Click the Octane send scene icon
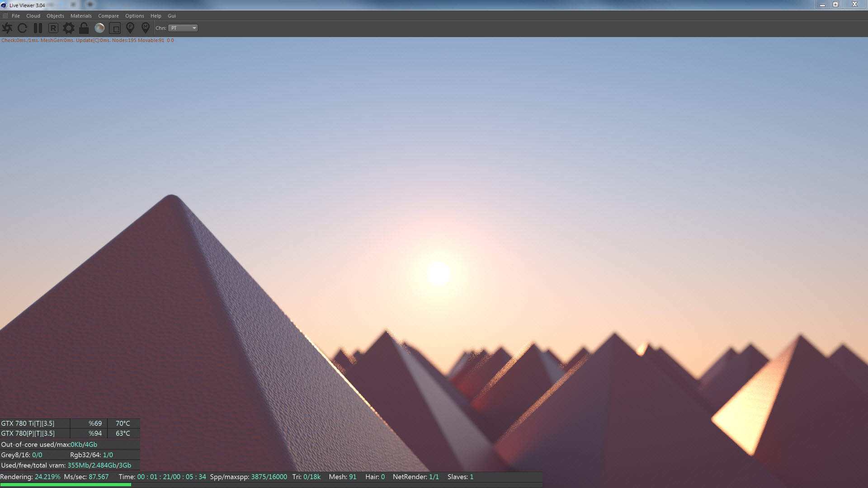The width and height of the screenshot is (868, 488). (7, 28)
